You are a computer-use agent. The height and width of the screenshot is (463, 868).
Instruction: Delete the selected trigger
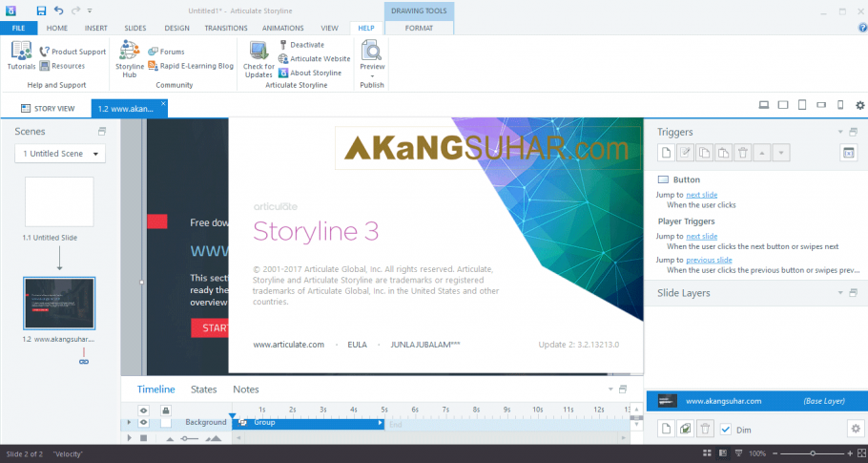743,153
